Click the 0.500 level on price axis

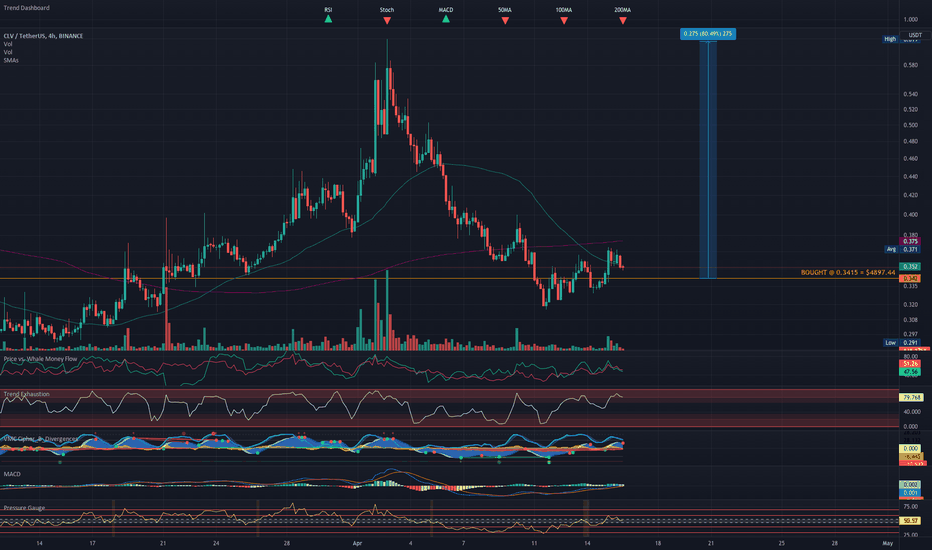click(x=910, y=125)
